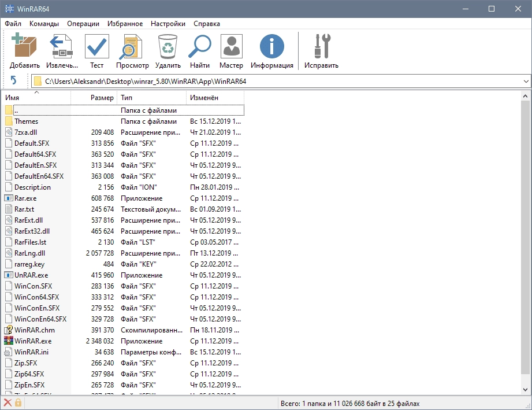The image size is (532, 410).
Task: Sort by the Изменён column header
Action: (x=215, y=98)
